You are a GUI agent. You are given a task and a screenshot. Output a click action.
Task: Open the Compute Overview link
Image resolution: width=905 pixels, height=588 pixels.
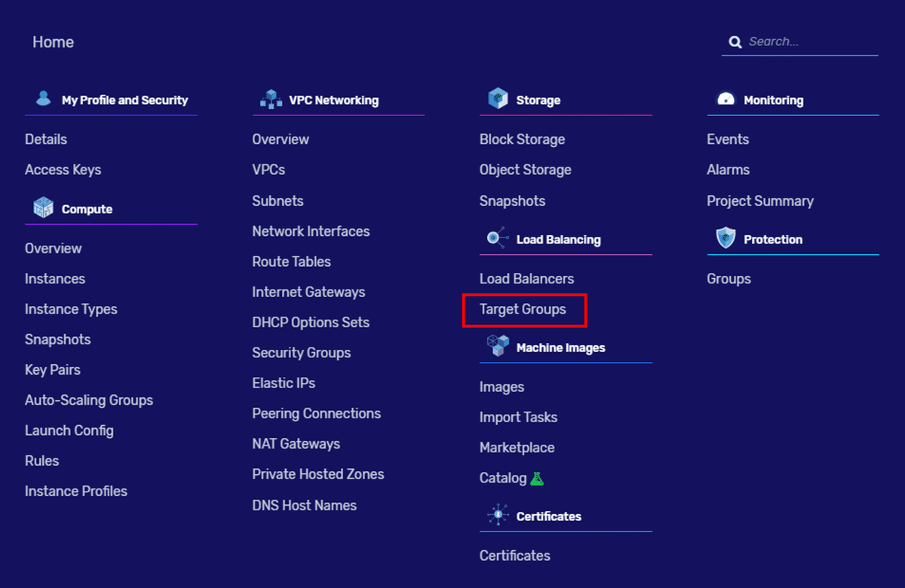[x=53, y=249]
